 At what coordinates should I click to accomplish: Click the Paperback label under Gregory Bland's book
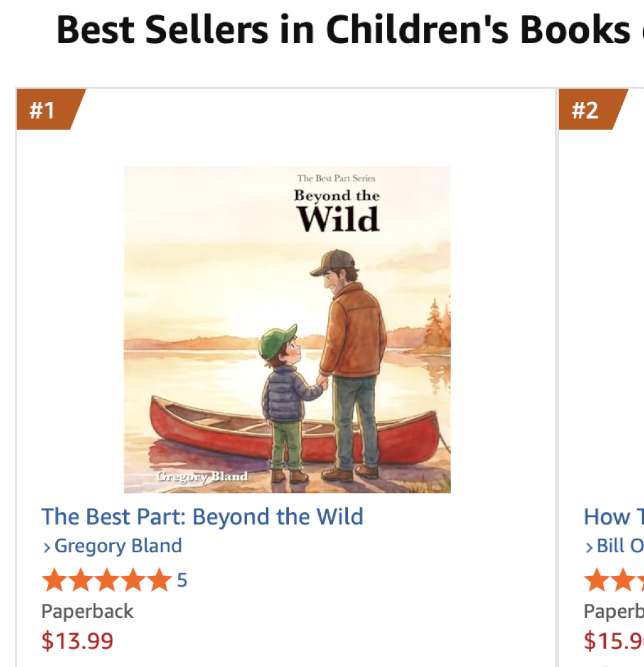click(x=87, y=612)
